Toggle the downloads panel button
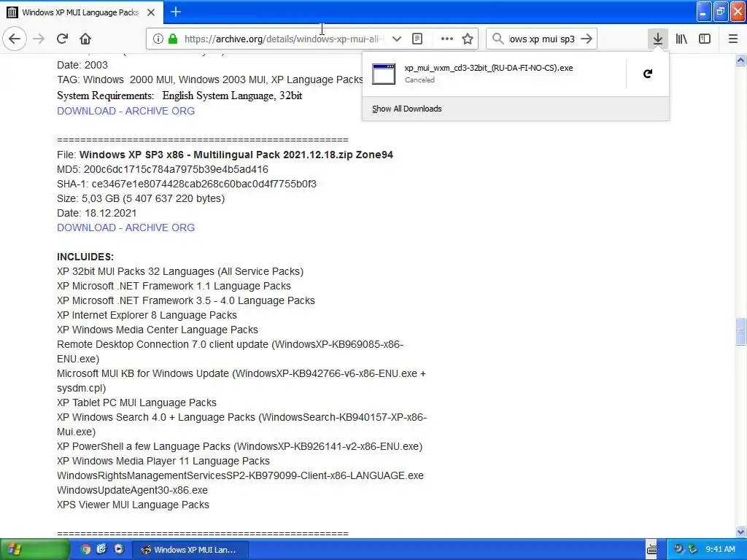The height and width of the screenshot is (560, 747). (657, 39)
